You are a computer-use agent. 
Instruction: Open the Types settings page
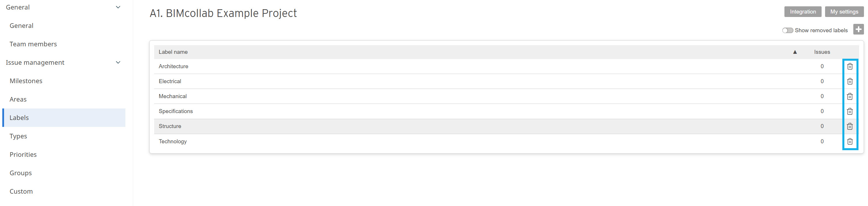click(x=18, y=136)
